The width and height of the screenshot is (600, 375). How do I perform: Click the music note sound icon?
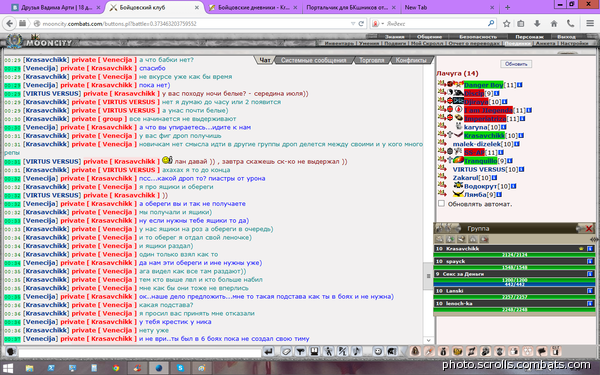(x=357, y=351)
